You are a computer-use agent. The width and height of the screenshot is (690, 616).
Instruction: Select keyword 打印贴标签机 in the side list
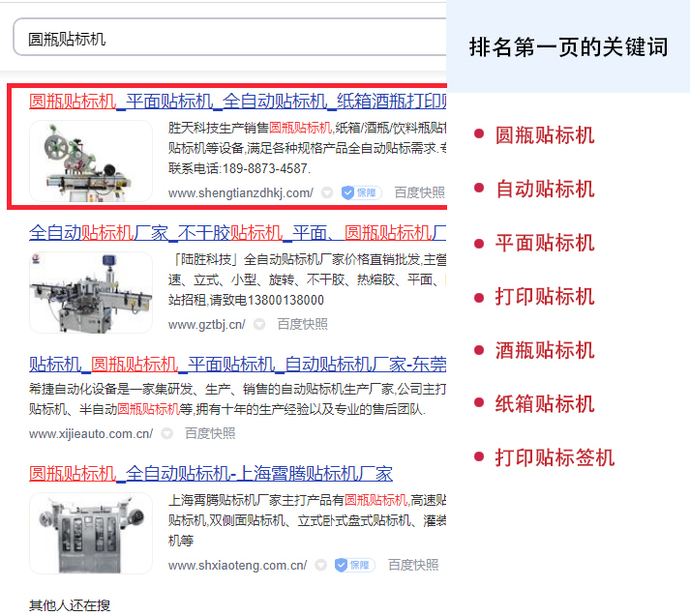tap(555, 457)
